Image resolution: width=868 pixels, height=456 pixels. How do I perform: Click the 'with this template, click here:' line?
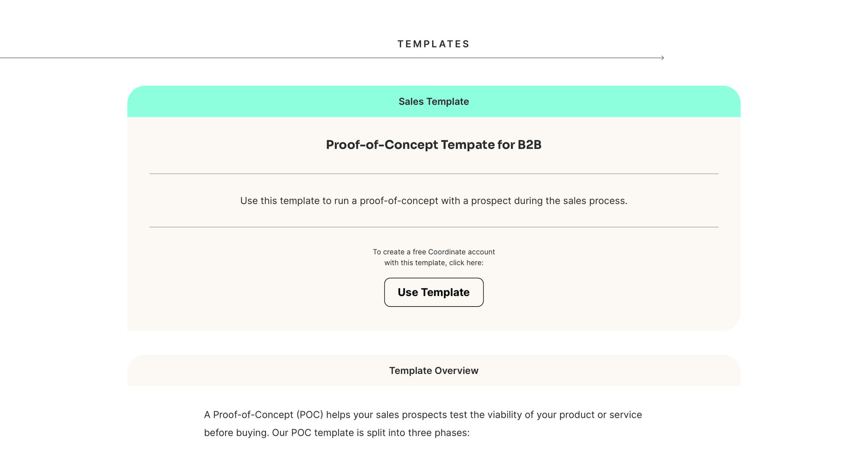[x=434, y=263]
